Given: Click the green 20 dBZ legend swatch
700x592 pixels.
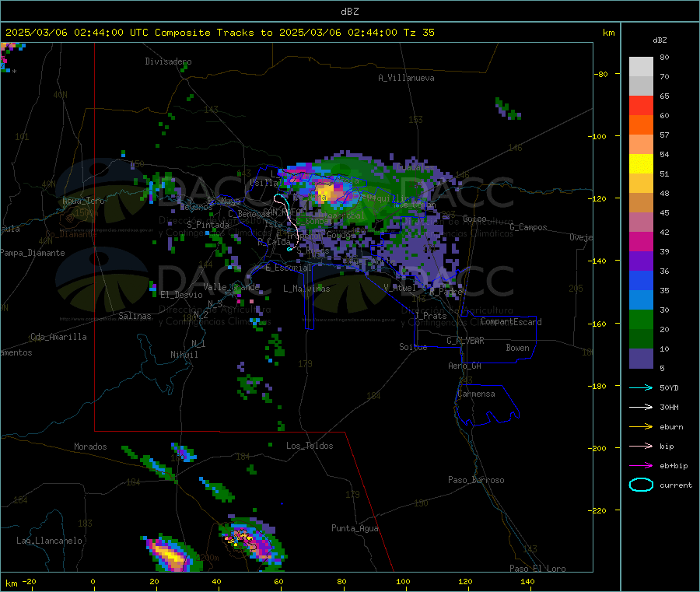Looking at the screenshot, I should point(641,319).
